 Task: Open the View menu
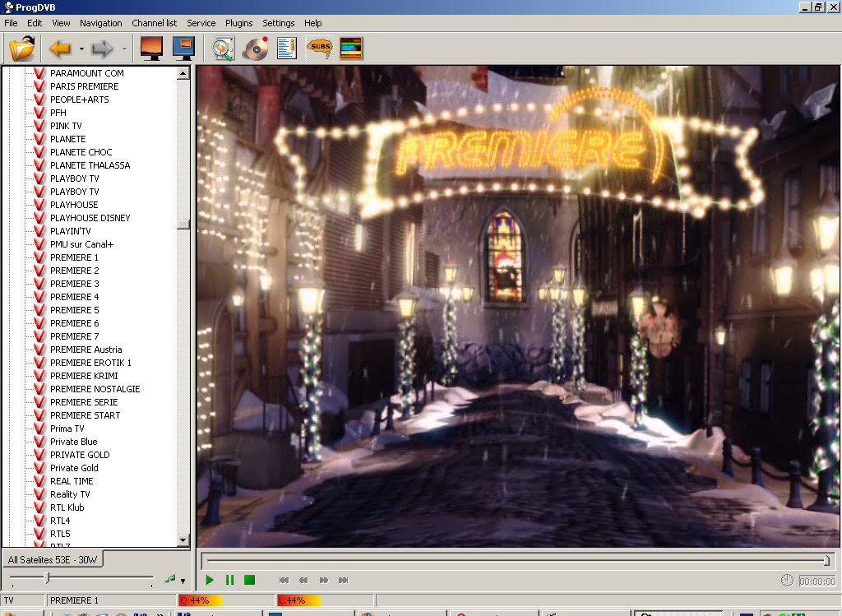pyautogui.click(x=61, y=23)
